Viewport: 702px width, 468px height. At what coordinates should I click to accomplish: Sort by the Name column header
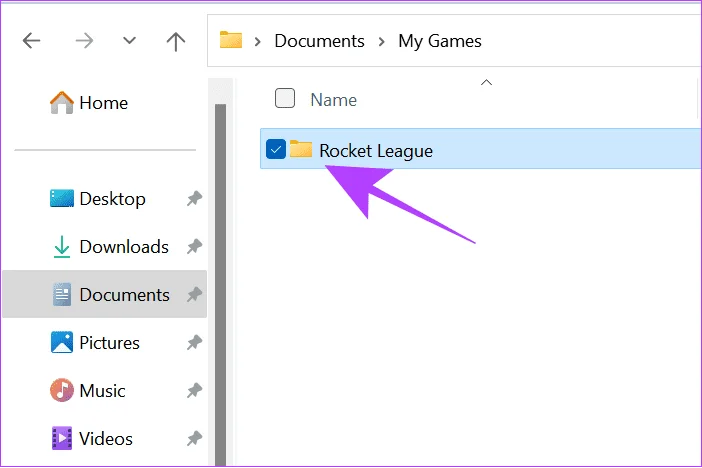(x=334, y=100)
